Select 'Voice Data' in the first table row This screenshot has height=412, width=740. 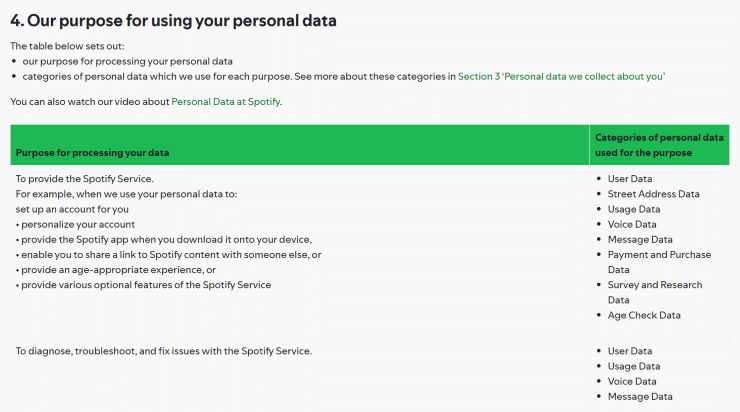(631, 224)
